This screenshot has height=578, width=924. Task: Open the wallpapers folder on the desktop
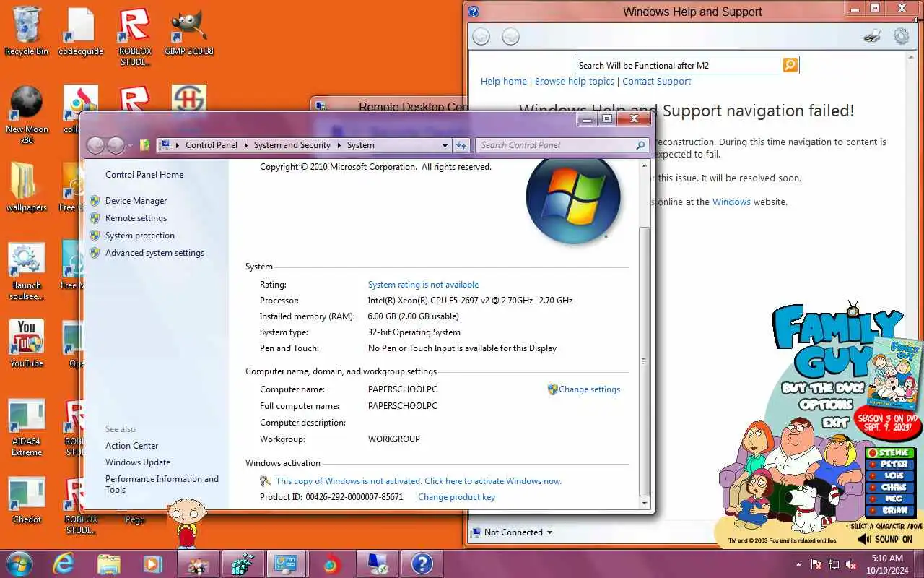click(27, 188)
